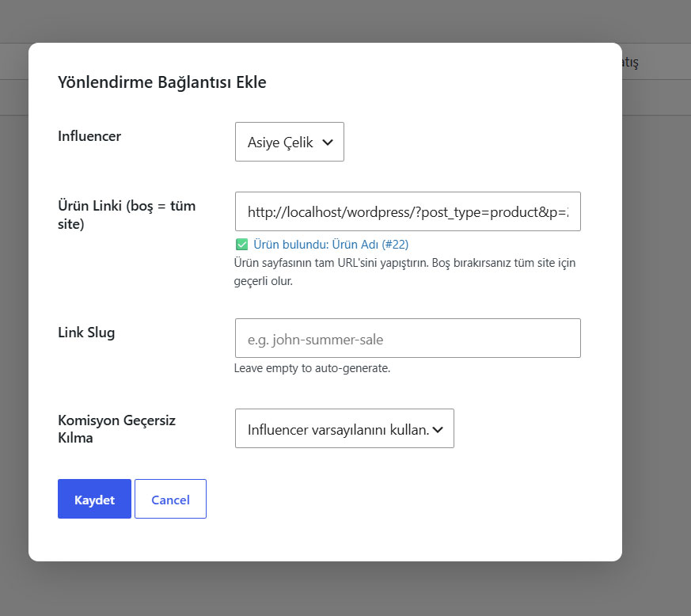
Task: Click the 'Yönlendirme Bağlantısı Ekle' dialog title
Action: 162,82
